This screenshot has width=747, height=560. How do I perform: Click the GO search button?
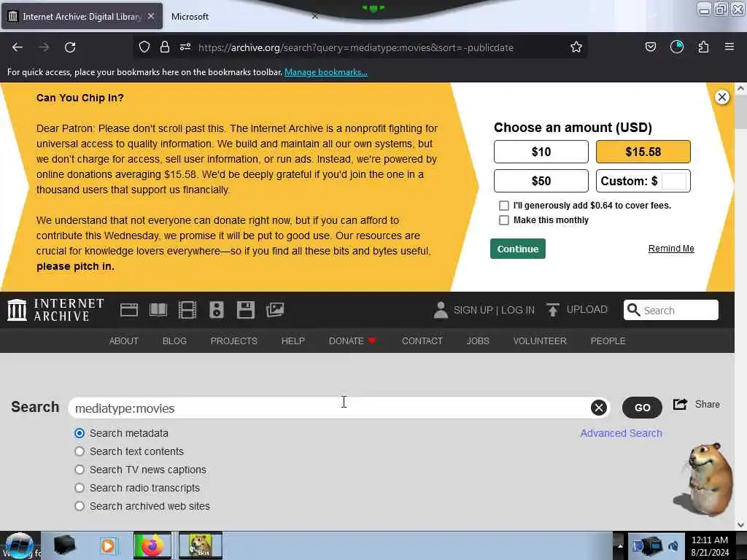pos(642,408)
